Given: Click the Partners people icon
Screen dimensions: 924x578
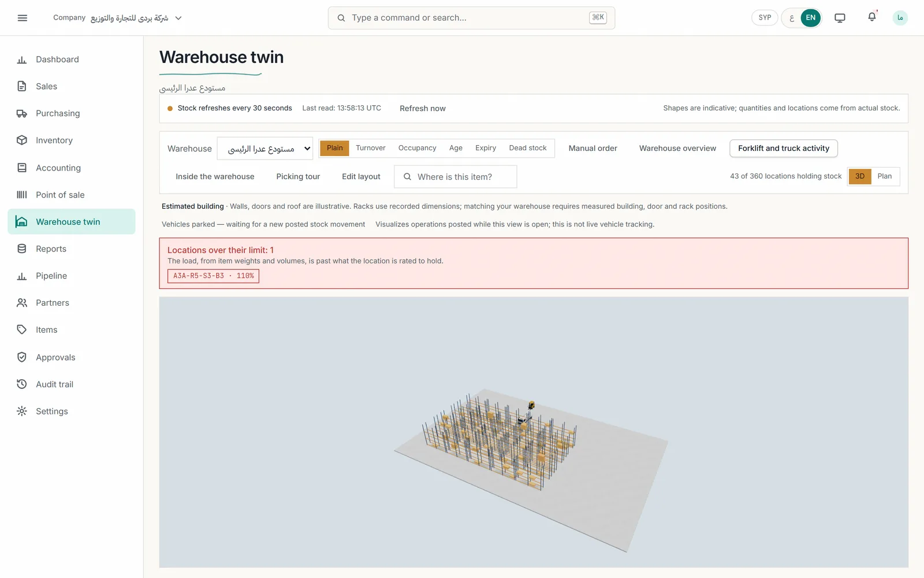Looking at the screenshot, I should (22, 303).
